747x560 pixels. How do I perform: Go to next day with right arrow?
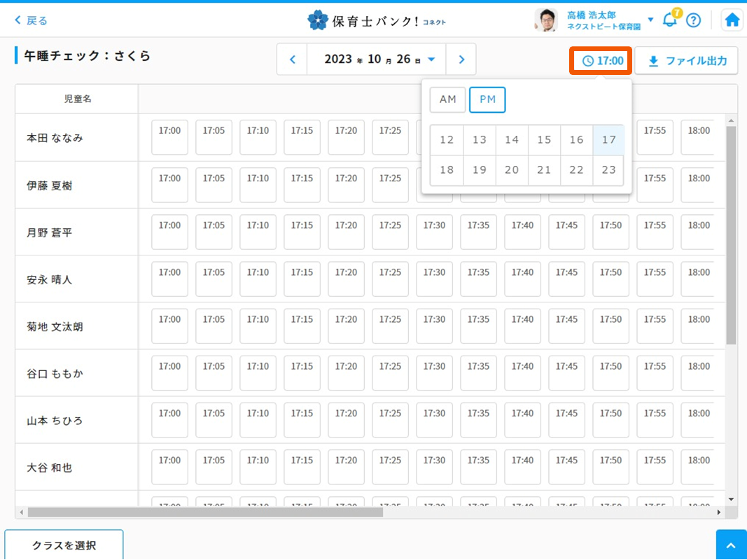pyautogui.click(x=461, y=59)
